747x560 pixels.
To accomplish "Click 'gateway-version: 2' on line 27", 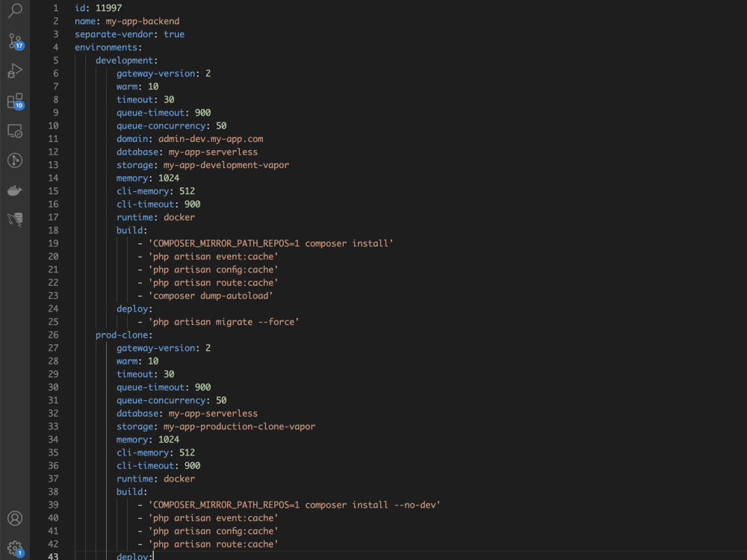I will click(164, 348).
